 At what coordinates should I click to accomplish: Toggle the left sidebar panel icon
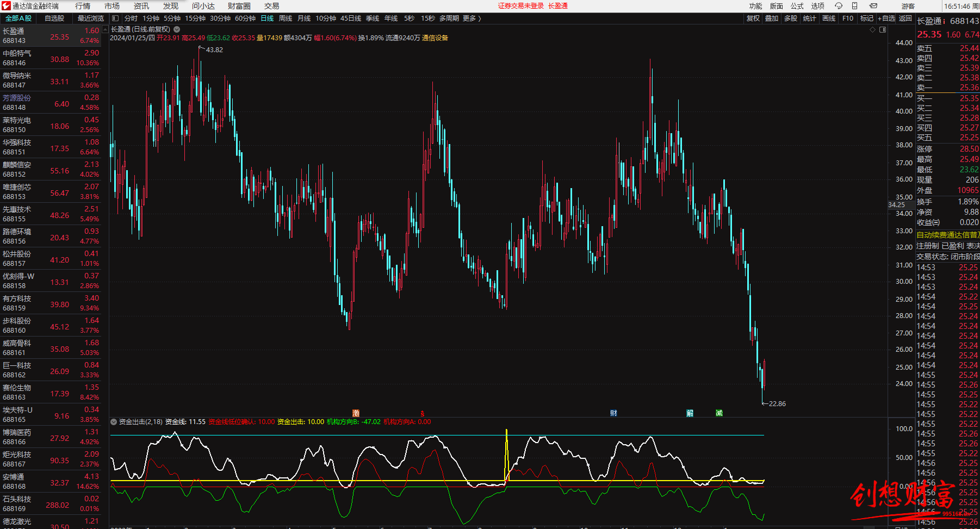click(x=115, y=18)
